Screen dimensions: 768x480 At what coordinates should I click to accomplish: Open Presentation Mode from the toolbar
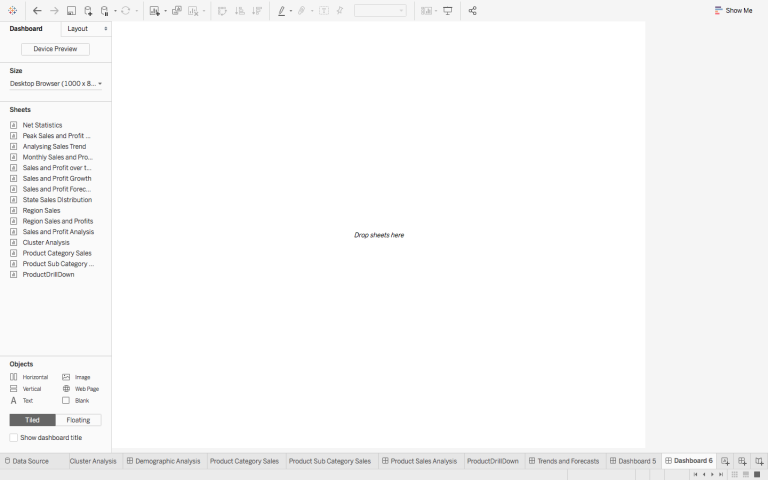tap(447, 10)
